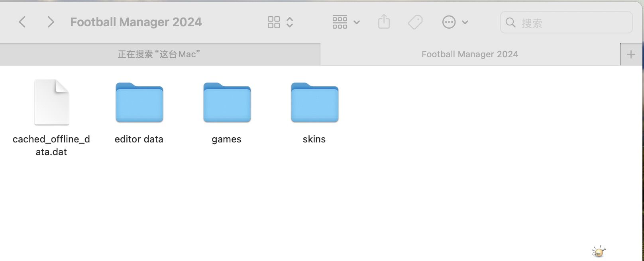Image resolution: width=644 pixels, height=261 pixels.
Task: Expand the view mode up-down chevron
Action: coord(290,22)
